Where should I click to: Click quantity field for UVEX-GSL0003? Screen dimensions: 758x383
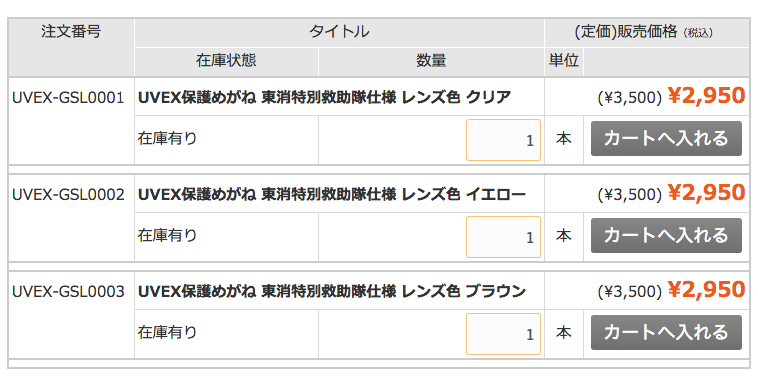[503, 334]
